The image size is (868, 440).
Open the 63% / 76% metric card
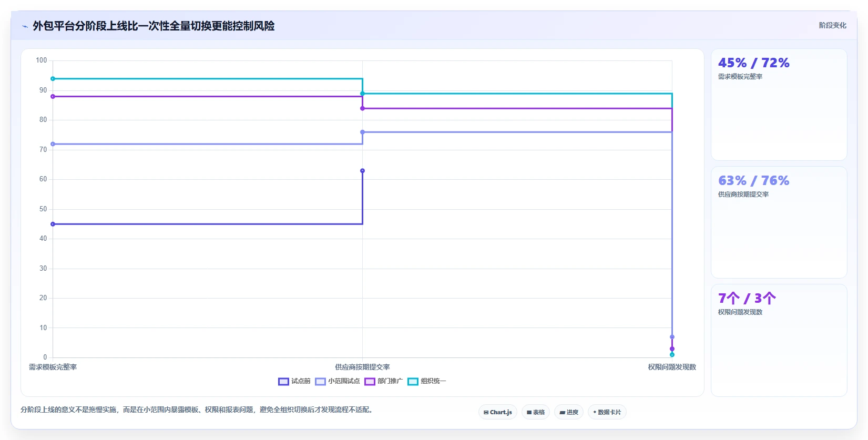[x=779, y=222]
